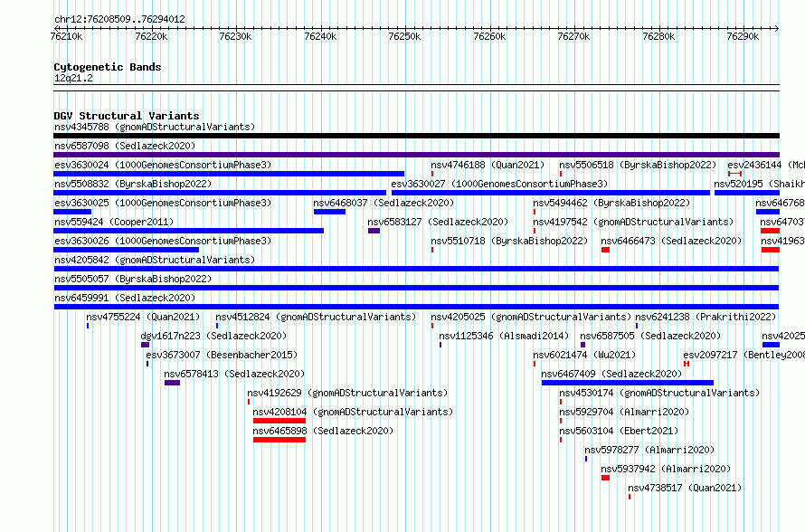Open nsv4530174 gnomADStructuralVariants variant
The image size is (805, 532).
659,393
